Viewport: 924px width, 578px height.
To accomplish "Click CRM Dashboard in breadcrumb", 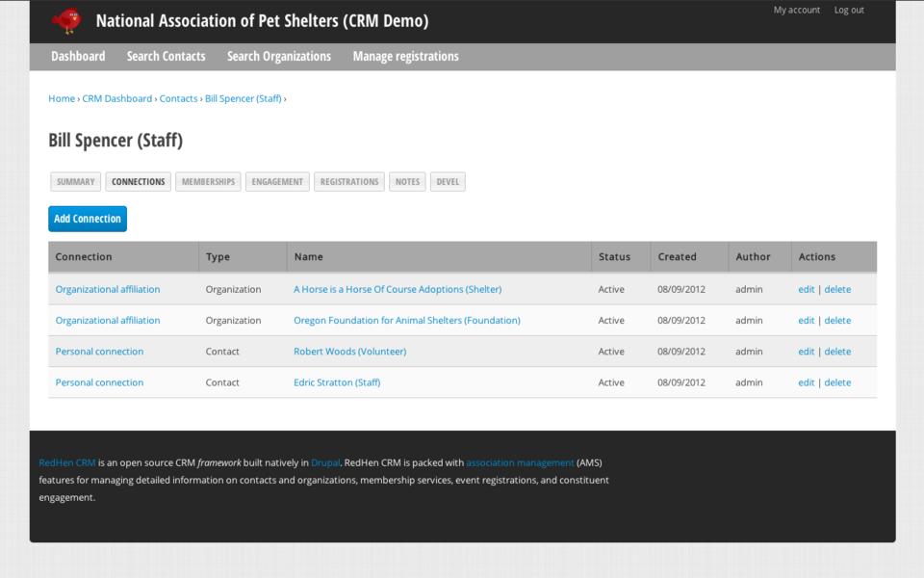I will tap(116, 98).
